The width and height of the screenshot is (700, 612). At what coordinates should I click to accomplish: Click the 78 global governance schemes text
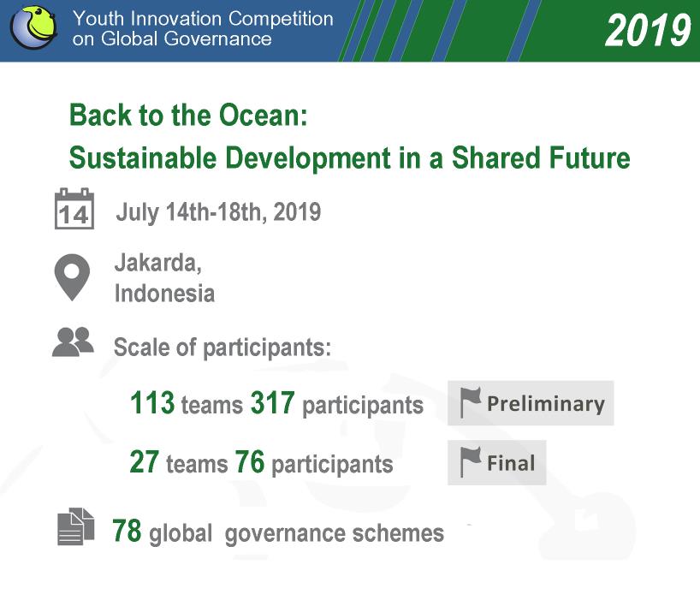click(278, 532)
